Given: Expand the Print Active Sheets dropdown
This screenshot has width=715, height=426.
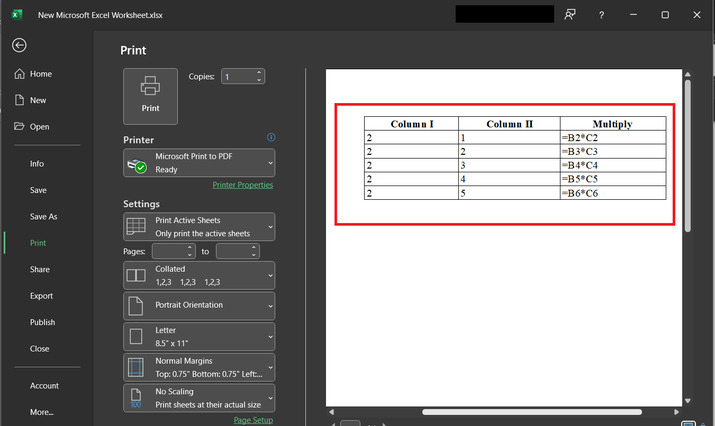Looking at the screenshot, I should tap(199, 227).
